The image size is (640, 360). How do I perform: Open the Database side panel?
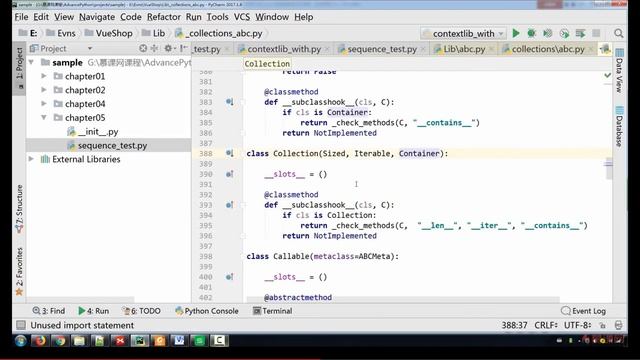pos(620,126)
